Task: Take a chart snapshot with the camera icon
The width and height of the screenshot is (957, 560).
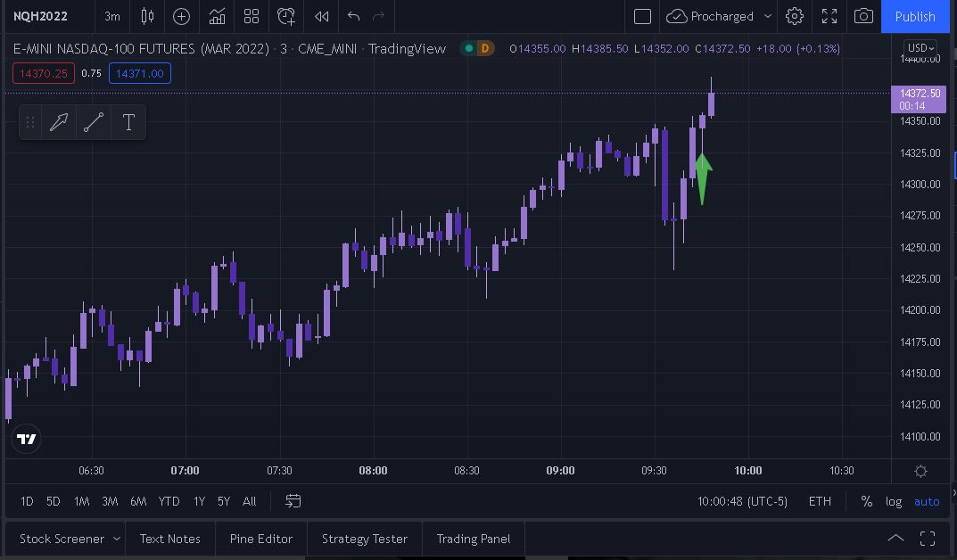Action: [x=862, y=16]
